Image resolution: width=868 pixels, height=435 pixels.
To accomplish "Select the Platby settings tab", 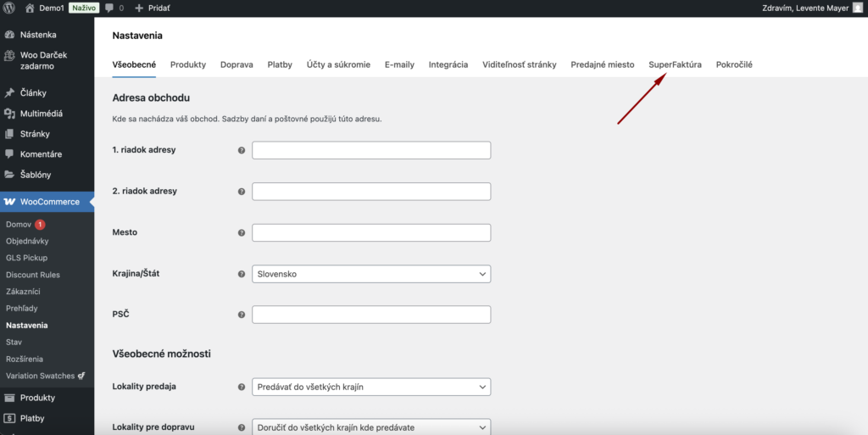I will pyautogui.click(x=280, y=64).
